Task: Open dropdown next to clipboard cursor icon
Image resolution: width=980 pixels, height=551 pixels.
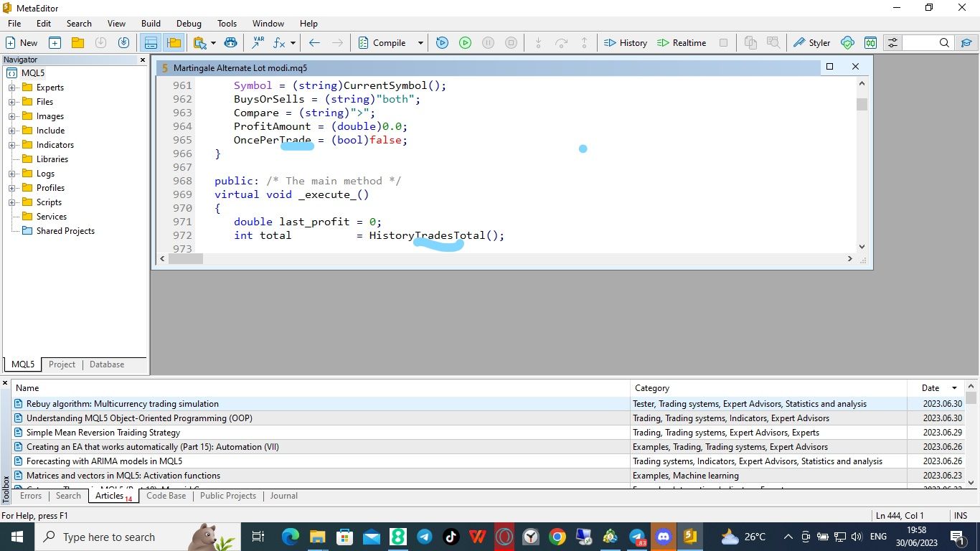Action: pos(213,43)
